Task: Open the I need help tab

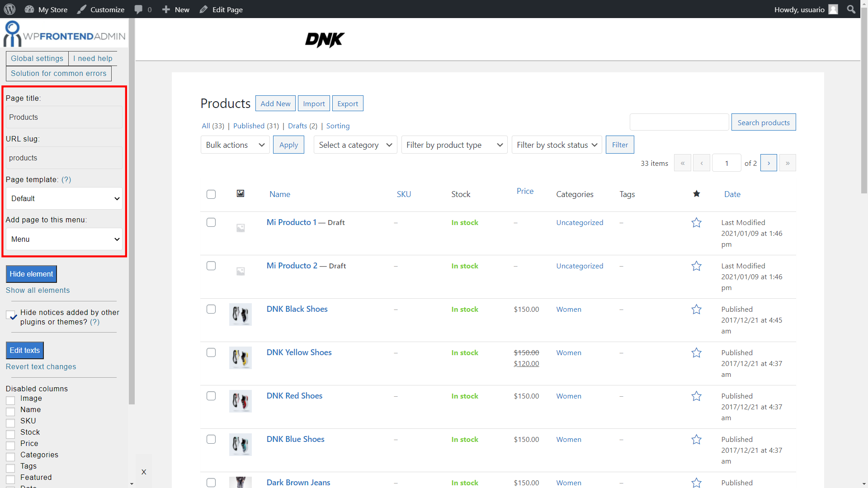Action: click(93, 58)
